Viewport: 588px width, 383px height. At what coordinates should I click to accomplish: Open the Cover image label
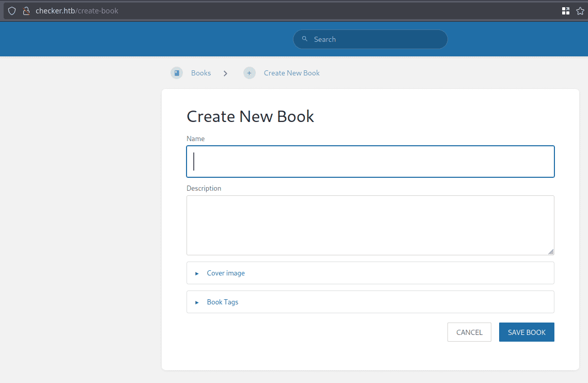tap(226, 273)
